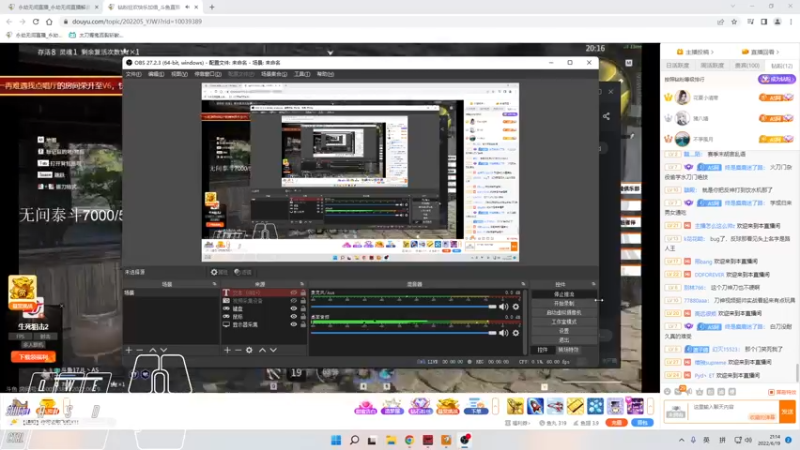Open filters for the selected source in OBS
Viewport: 800px width, 450px height.
coord(243,272)
